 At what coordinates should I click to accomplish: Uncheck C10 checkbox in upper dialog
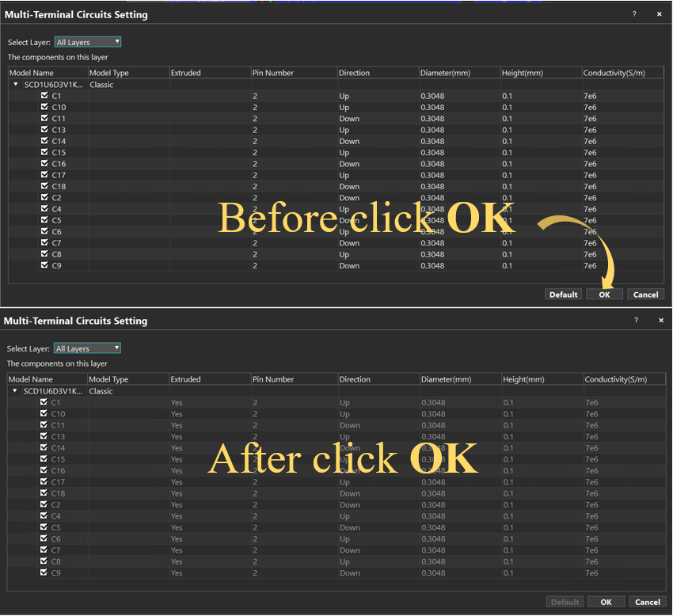pyautogui.click(x=44, y=106)
